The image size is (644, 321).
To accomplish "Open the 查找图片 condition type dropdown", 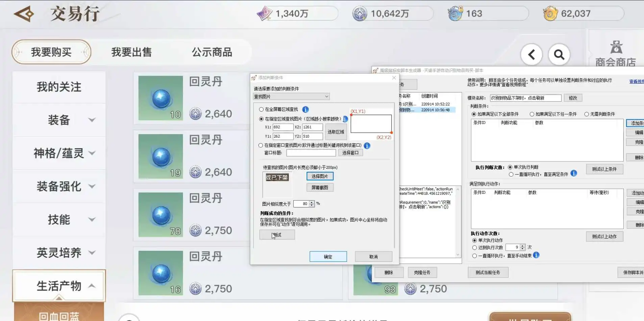I will (x=291, y=96).
